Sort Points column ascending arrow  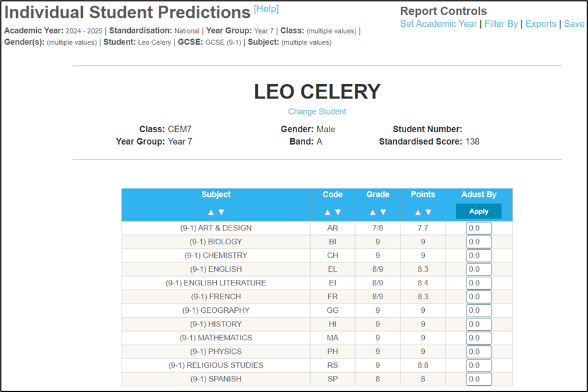[418, 213]
